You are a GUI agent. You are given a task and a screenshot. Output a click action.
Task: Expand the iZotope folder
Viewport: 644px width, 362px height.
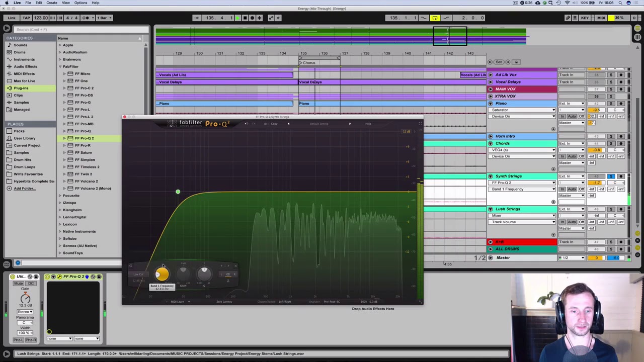tap(60, 203)
